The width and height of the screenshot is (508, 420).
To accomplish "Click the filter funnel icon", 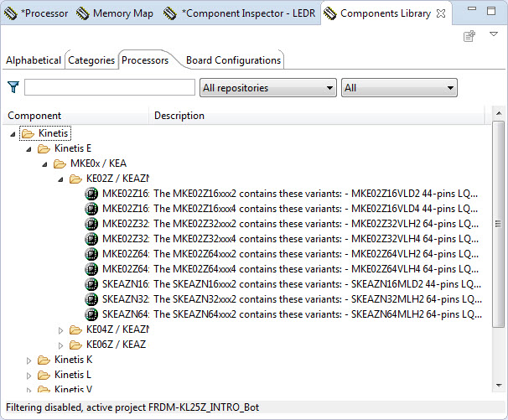I will (x=13, y=87).
